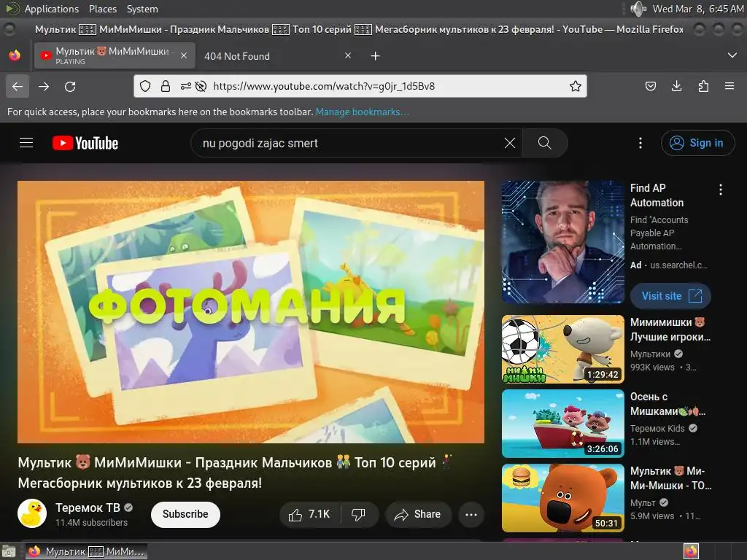Click the Find AP Automation ad title

click(x=657, y=195)
